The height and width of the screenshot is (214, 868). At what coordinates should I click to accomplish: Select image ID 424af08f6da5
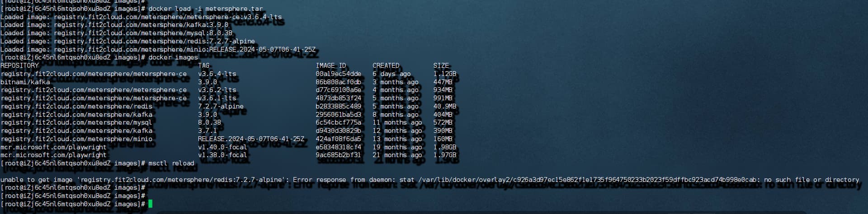339,139
